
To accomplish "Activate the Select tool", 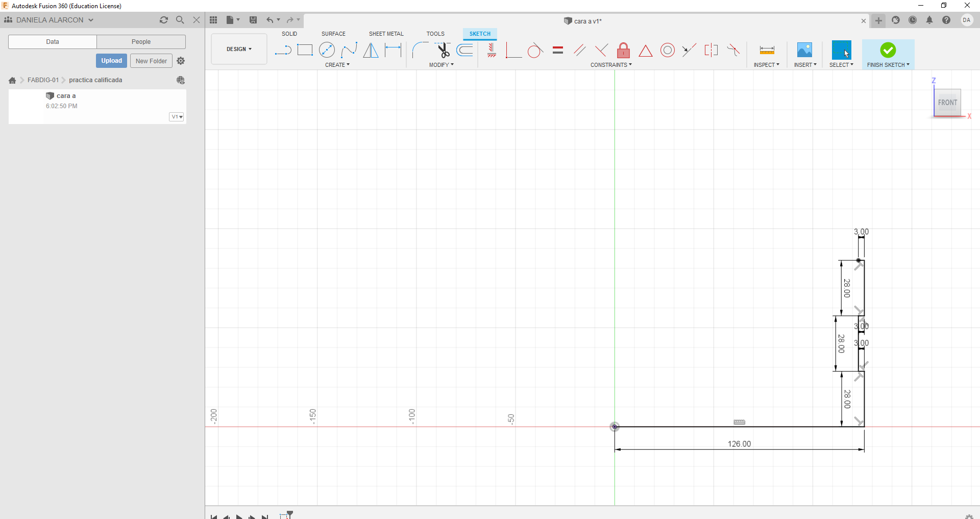I will [841, 50].
